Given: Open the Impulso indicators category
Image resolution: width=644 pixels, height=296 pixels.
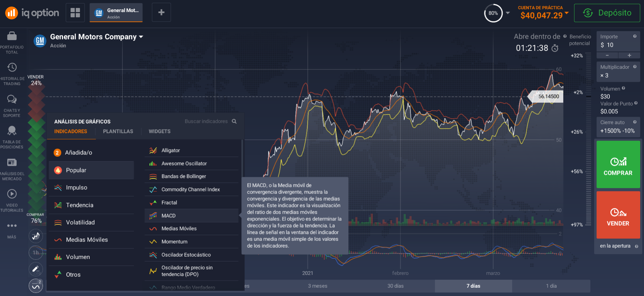Looking at the screenshot, I should (x=91, y=188).
